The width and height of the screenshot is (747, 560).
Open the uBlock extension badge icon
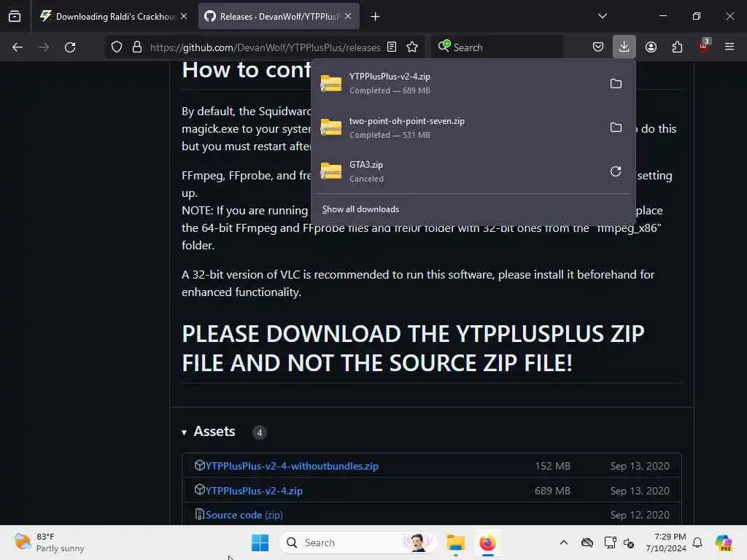704,46
